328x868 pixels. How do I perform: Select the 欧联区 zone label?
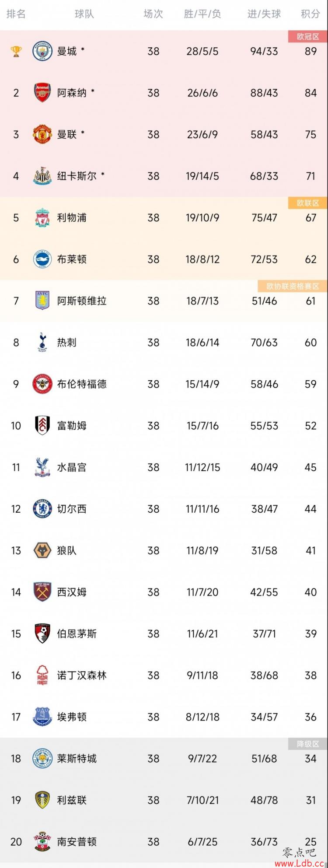coord(308,203)
